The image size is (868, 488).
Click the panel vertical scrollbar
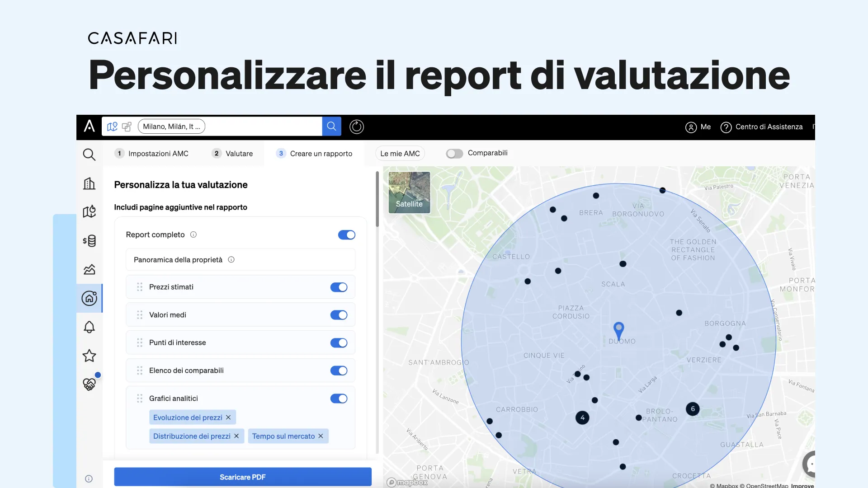[x=377, y=199]
